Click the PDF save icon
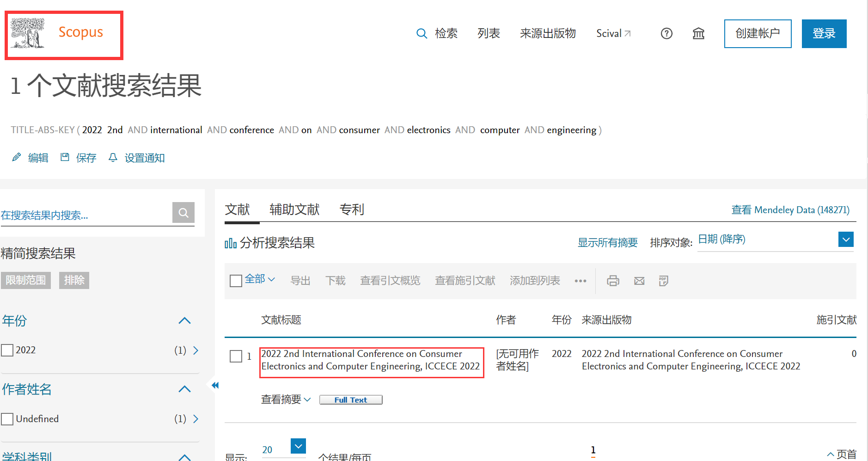This screenshot has width=868, height=461. coord(664,281)
